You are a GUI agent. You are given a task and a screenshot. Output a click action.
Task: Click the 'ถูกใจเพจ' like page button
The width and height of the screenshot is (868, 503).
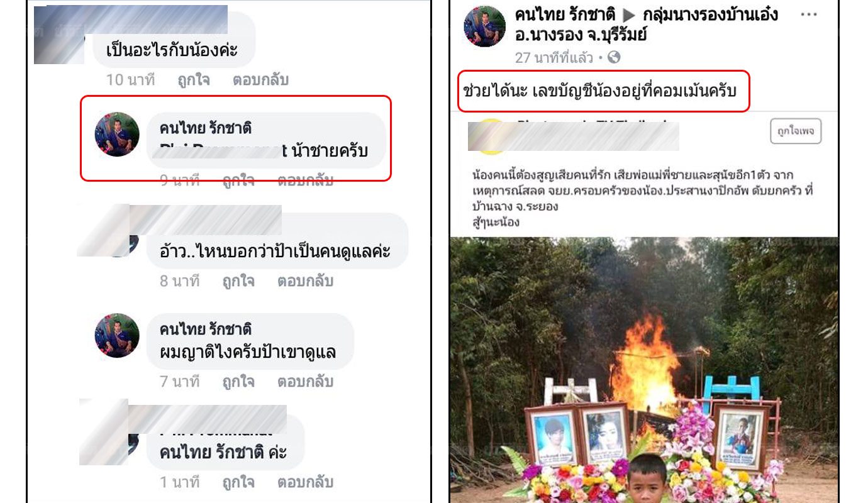[796, 131]
